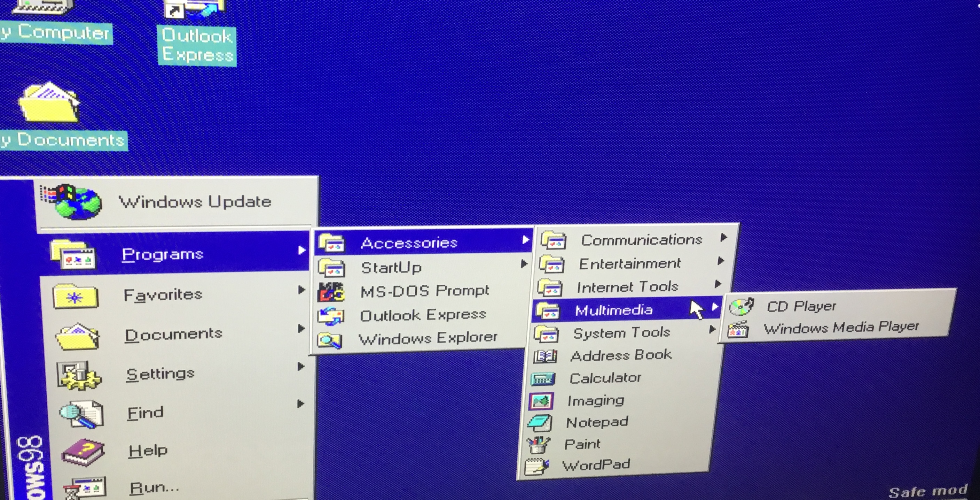
Task: Expand the System Tools submenu arrow
Action: [x=713, y=330]
